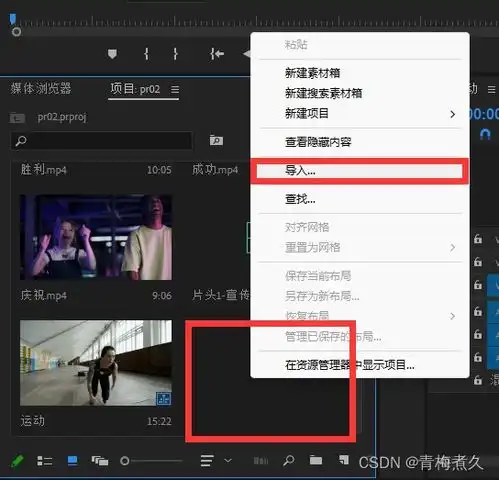Click the Add Marker shield icon
This screenshot has height=480, width=499.
[112, 54]
